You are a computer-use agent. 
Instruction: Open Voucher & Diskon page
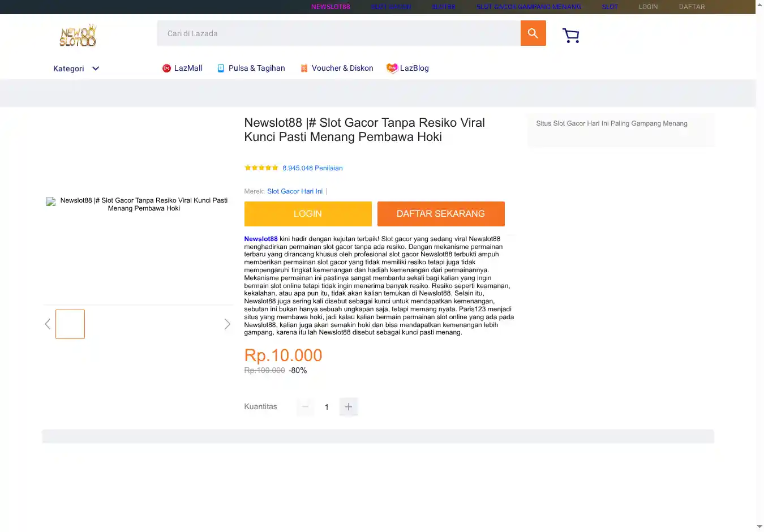click(x=336, y=68)
